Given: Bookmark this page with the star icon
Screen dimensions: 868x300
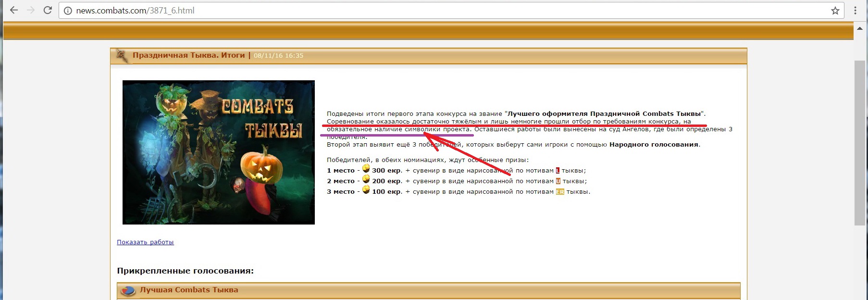Looking at the screenshot, I should tap(835, 11).
